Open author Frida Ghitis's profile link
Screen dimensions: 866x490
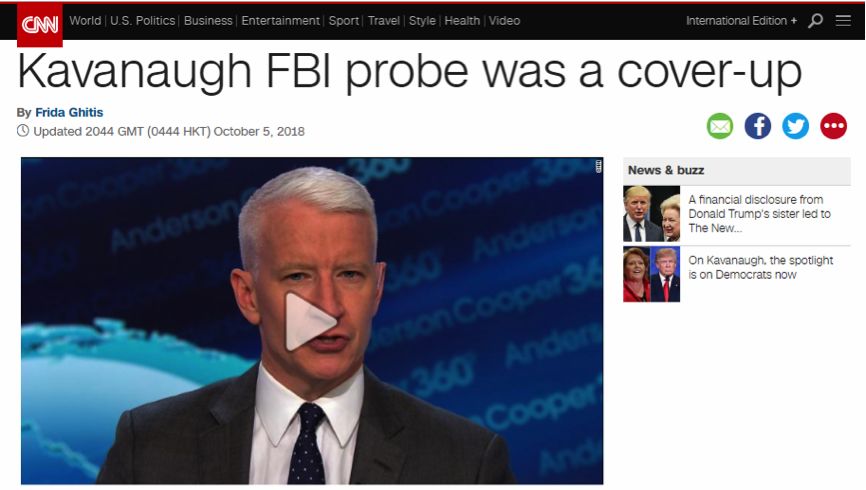point(69,113)
